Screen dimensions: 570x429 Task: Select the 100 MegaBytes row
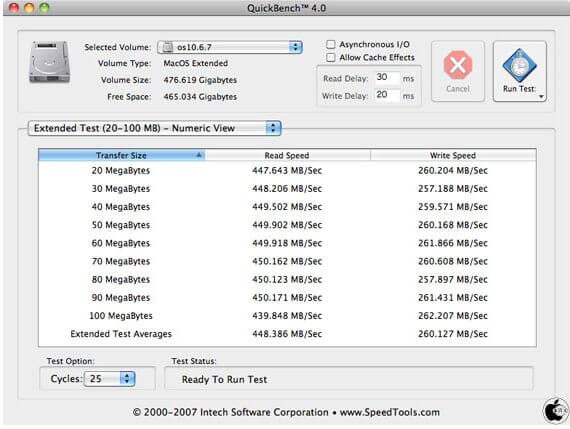[287, 316]
